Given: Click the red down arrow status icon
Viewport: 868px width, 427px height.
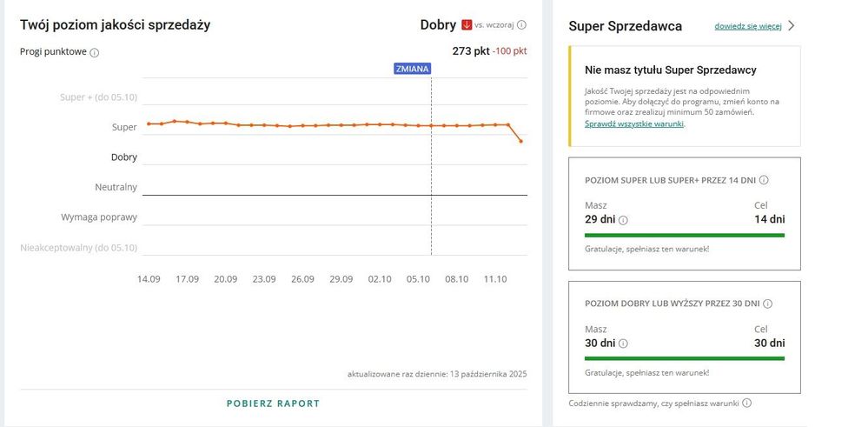Looking at the screenshot, I should coord(467,25).
